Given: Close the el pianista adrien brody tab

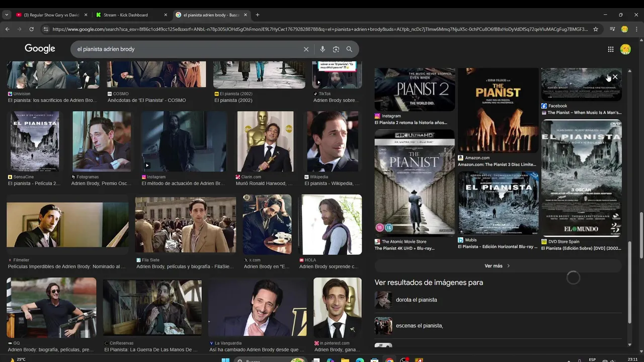Looking at the screenshot, I should (246, 15).
